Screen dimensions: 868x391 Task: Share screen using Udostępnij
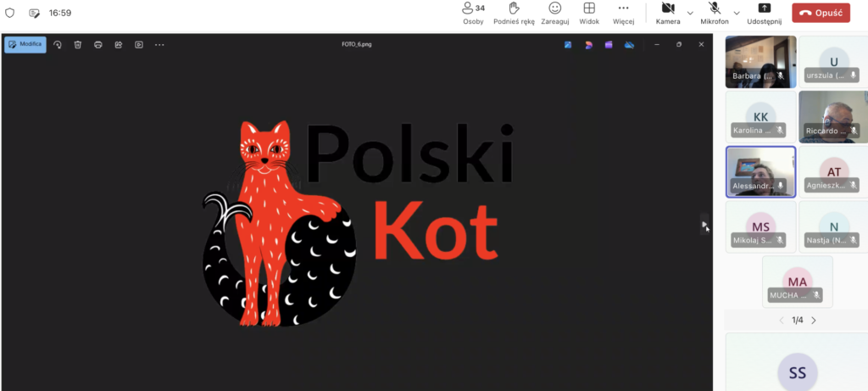[764, 13]
